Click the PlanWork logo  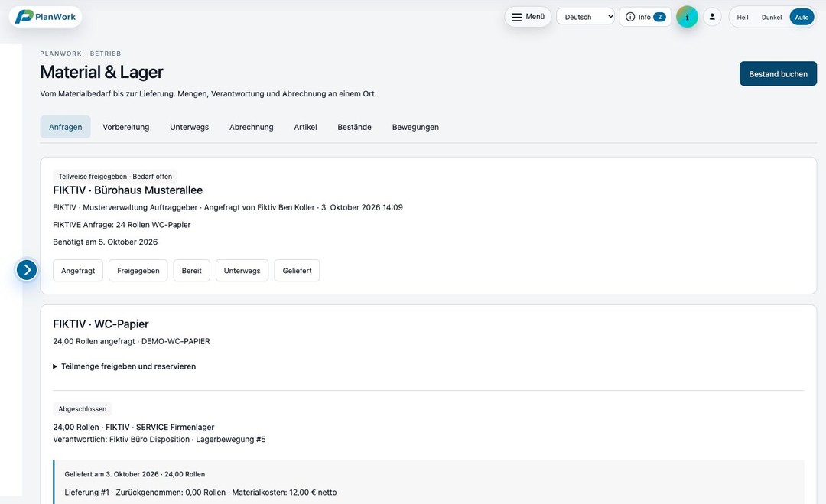(x=45, y=17)
